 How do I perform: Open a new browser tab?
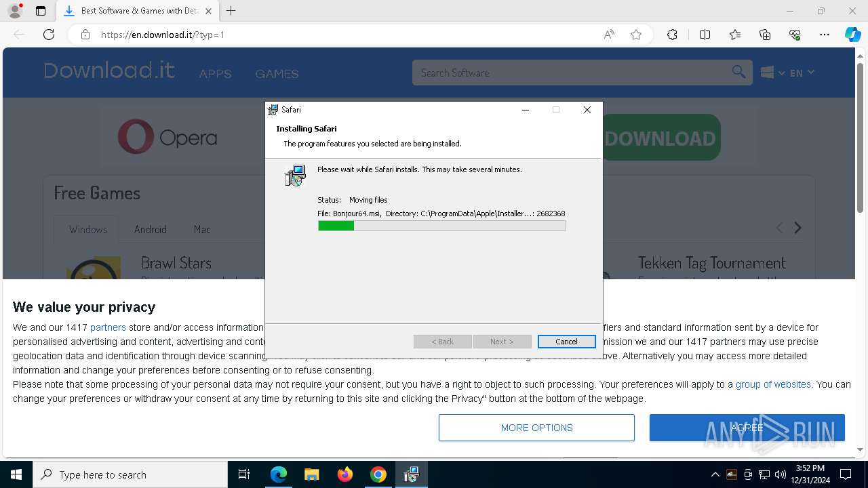tap(231, 11)
